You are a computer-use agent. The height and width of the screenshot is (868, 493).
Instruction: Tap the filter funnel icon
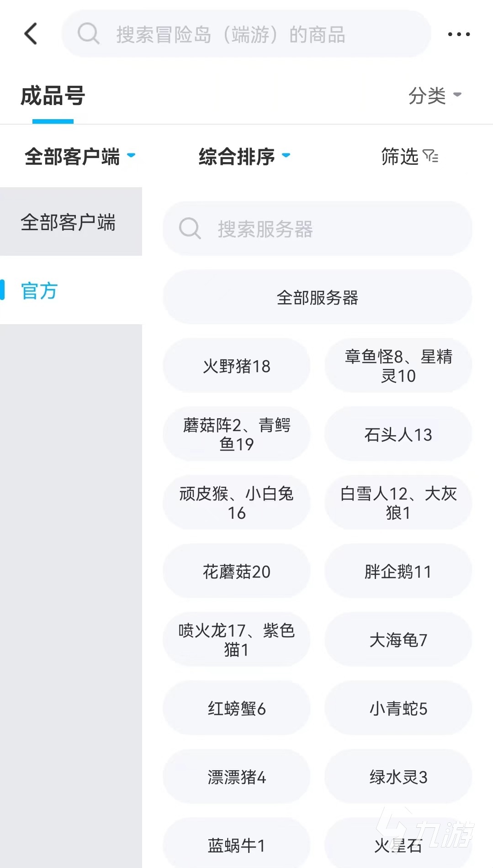point(430,157)
